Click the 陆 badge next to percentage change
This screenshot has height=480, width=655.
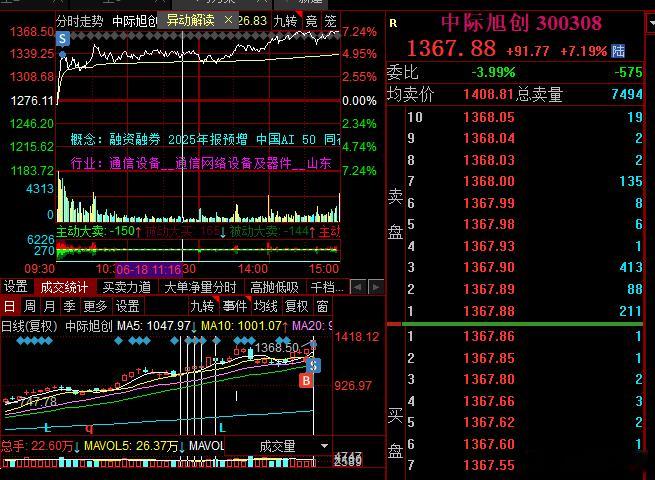(x=618, y=51)
